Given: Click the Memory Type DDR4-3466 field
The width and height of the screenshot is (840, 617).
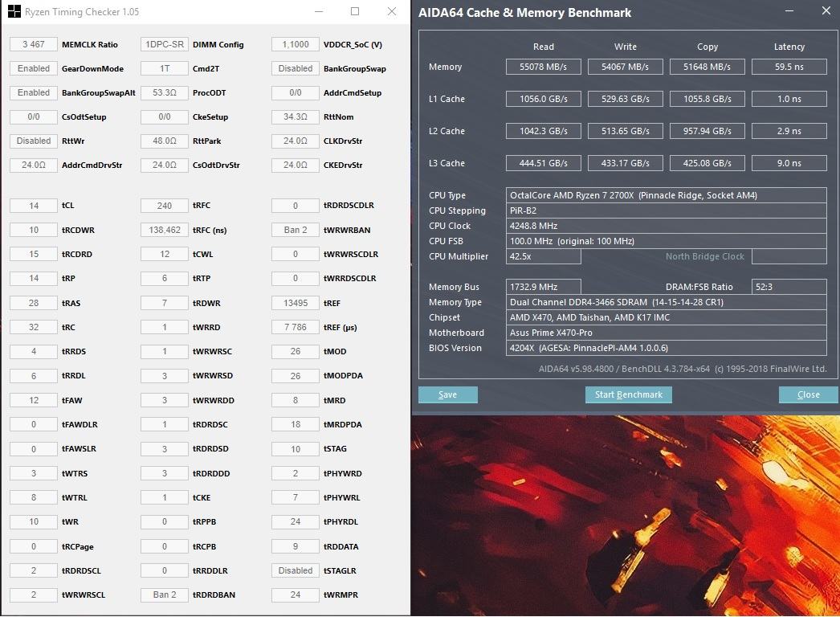Looking at the screenshot, I should [x=666, y=302].
